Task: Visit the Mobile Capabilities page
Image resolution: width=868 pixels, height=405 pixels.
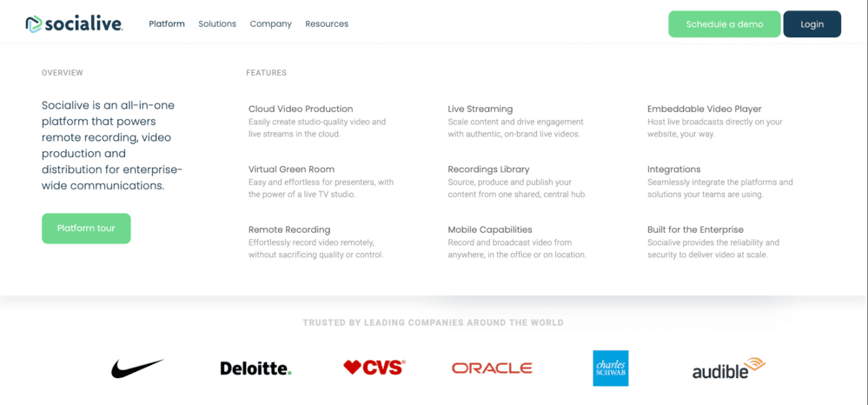Action: (490, 229)
